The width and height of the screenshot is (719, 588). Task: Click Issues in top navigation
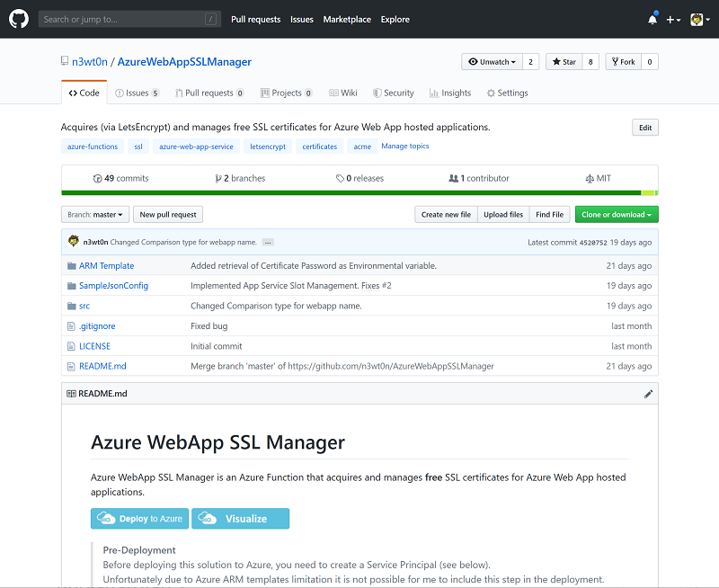pos(302,19)
